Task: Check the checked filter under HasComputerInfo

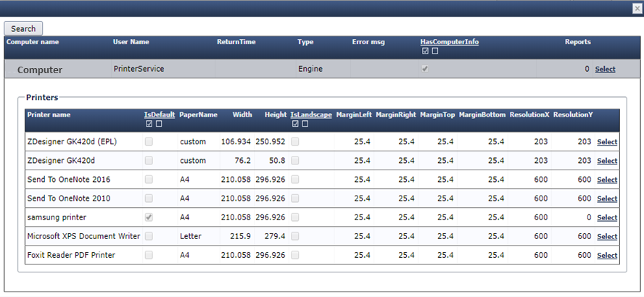Action: (x=425, y=51)
